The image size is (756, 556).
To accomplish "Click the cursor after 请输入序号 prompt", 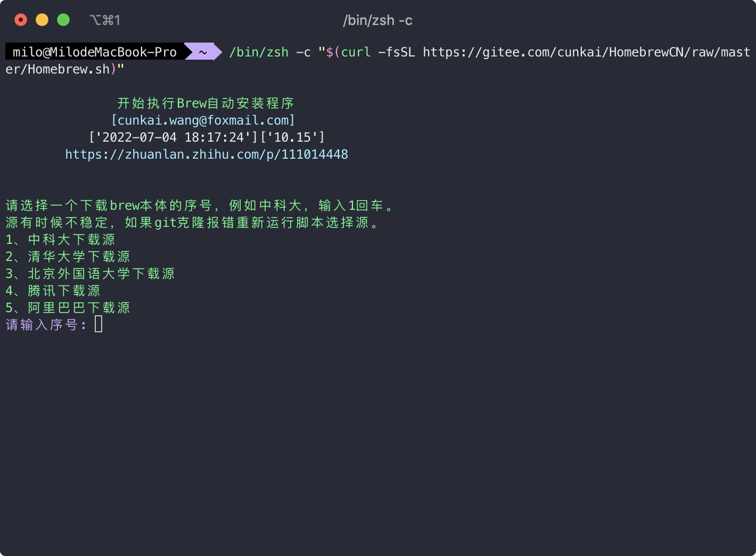I will (x=98, y=324).
